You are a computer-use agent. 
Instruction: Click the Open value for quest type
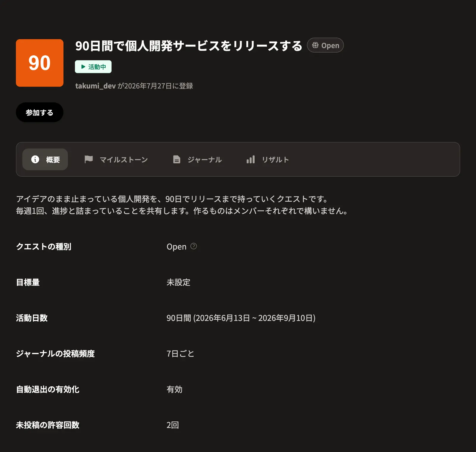[176, 247]
